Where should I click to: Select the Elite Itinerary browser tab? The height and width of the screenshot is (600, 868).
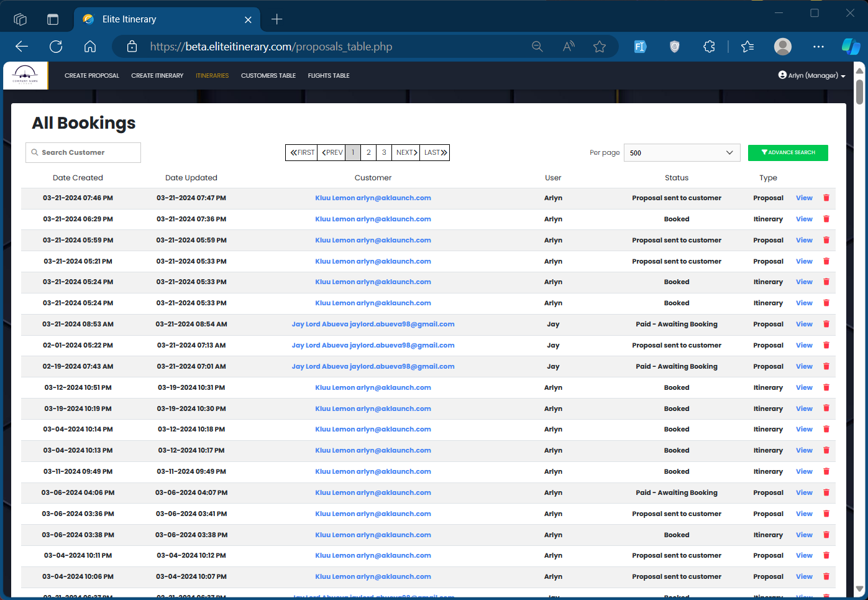point(167,19)
